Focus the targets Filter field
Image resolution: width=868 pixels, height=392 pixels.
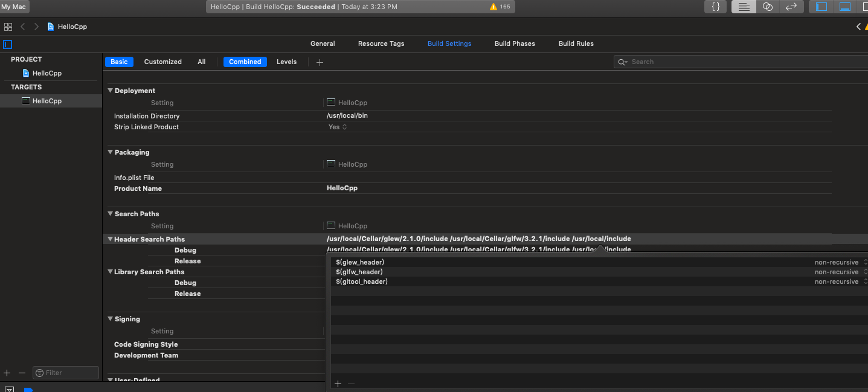pyautogui.click(x=66, y=373)
